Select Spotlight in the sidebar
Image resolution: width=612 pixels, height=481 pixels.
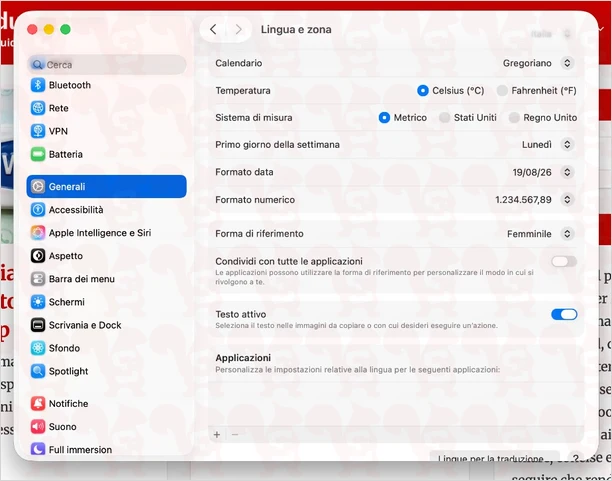(107, 371)
